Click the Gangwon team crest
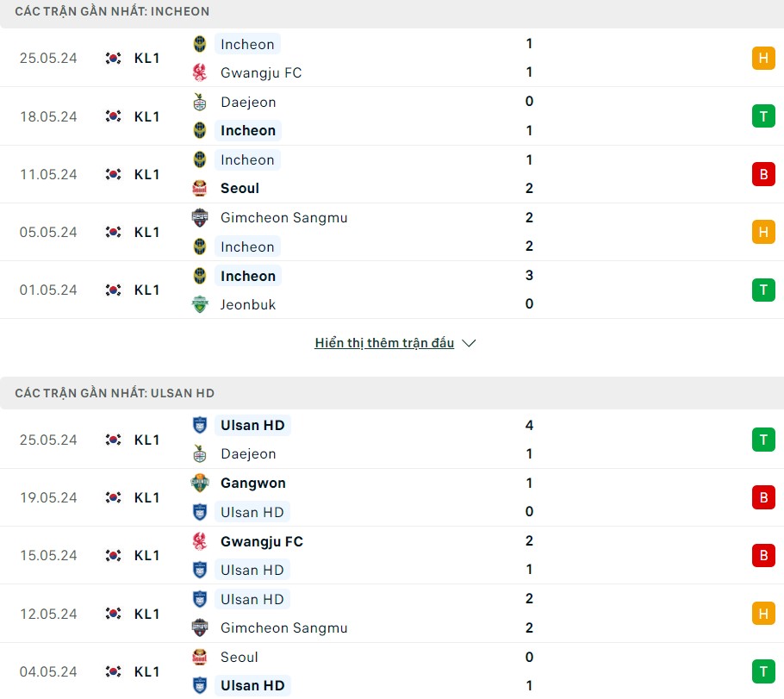Image resolution: width=784 pixels, height=699 pixels. 200,484
